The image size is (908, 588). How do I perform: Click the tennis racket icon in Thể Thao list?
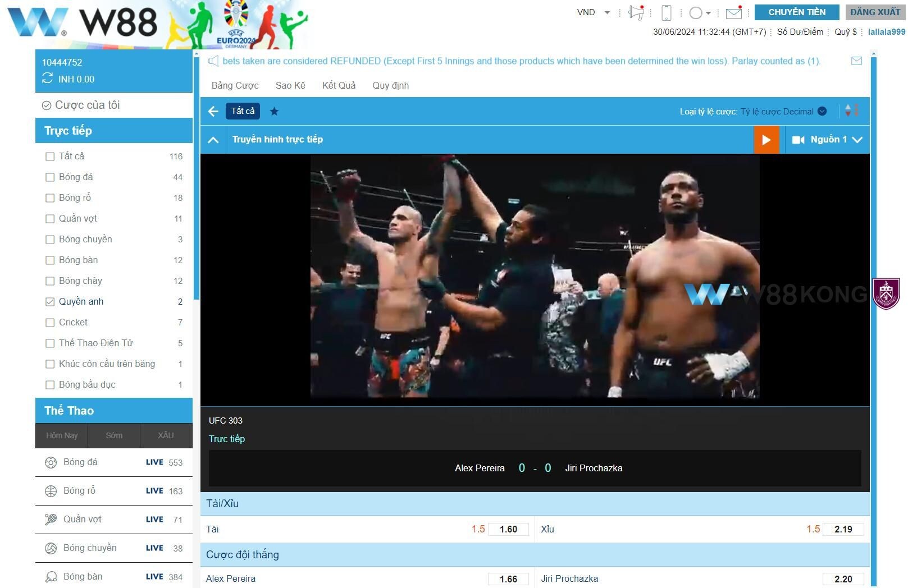[x=51, y=520]
